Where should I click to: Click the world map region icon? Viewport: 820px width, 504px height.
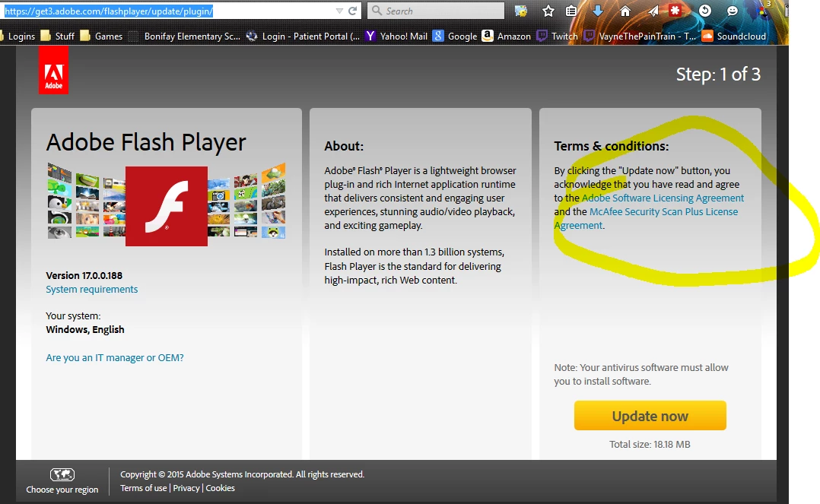(x=62, y=474)
